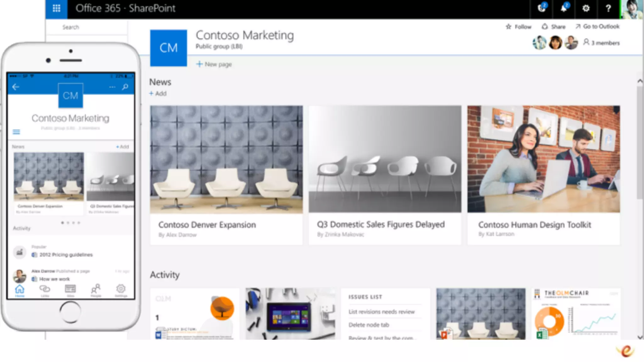Image resolution: width=644 pixels, height=362 pixels.
Task: Open the Contoso Human Design Toolkit article
Action: pos(535,225)
